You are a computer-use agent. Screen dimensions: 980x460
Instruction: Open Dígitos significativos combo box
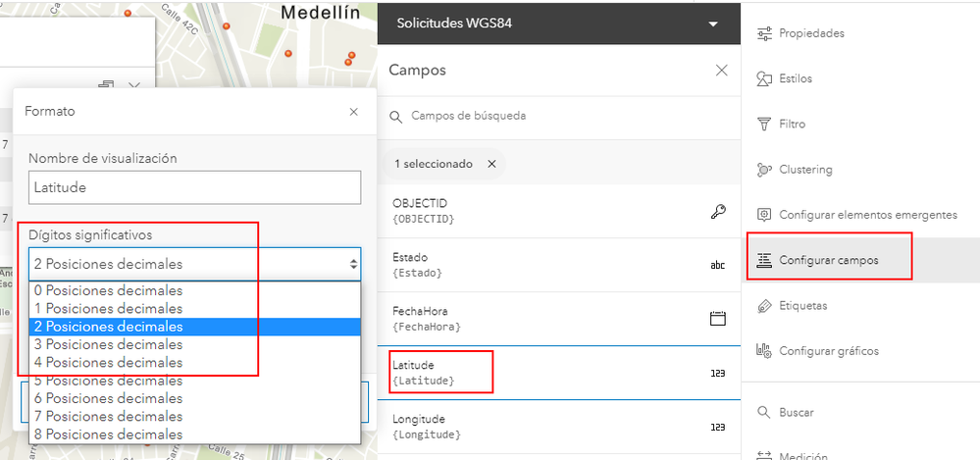(194, 264)
